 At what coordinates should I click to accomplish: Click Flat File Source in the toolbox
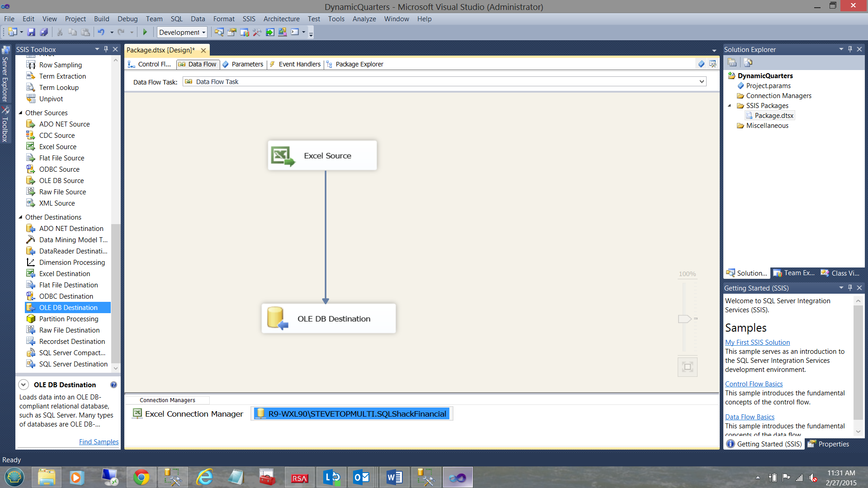tap(61, 158)
